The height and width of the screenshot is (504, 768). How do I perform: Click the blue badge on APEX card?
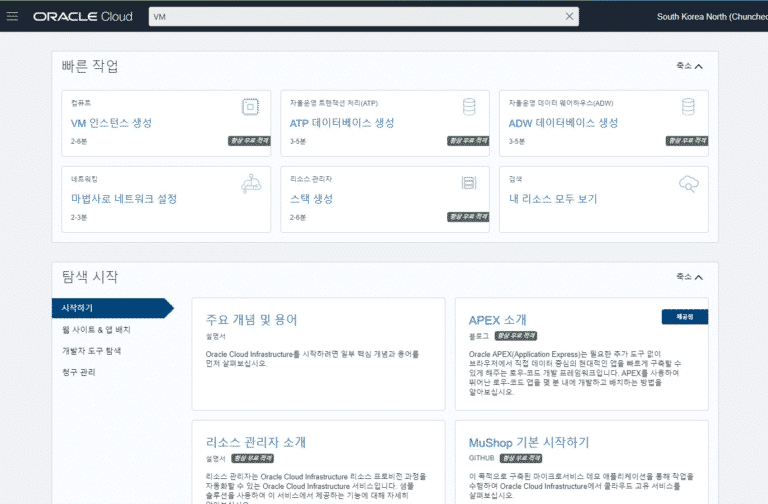coord(685,317)
